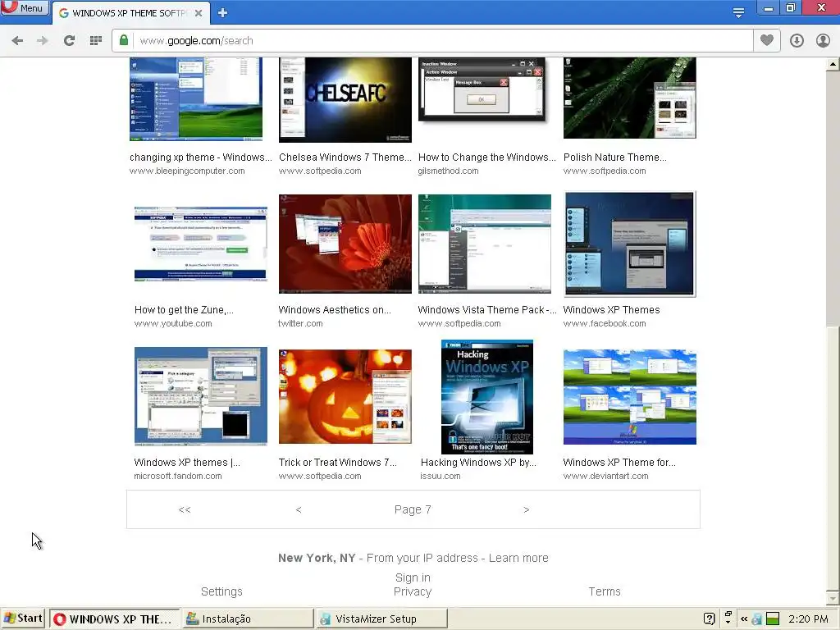The width and height of the screenshot is (840, 630).
Task: Expand hidden tray icons with « arrow
Action: click(743, 619)
